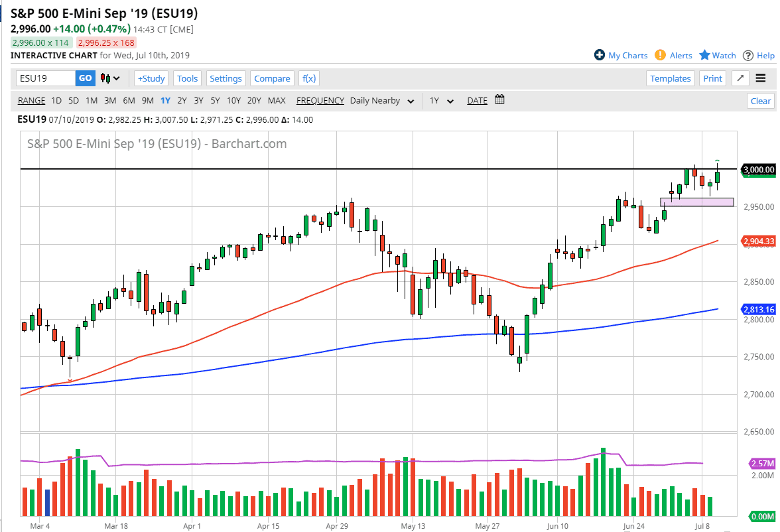This screenshot has width=780, height=532.
Task: Open the Tools menu
Action: coord(187,78)
